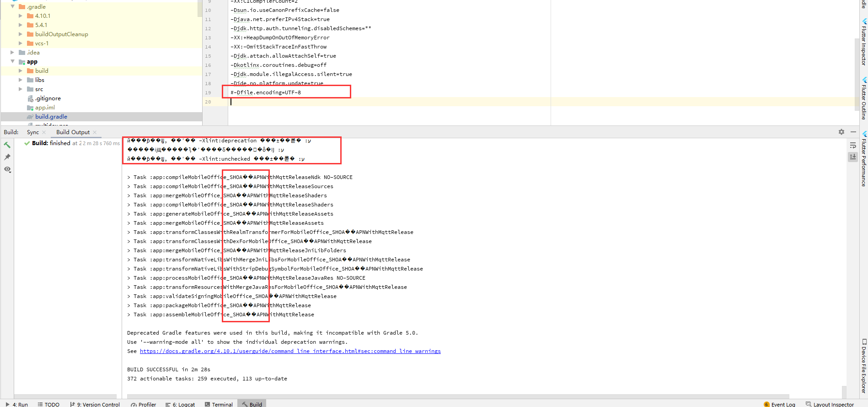This screenshot has width=868, height=407.
Task: Place cursor on #-Dfile.encoding=UTF-8 line
Action: click(266, 92)
